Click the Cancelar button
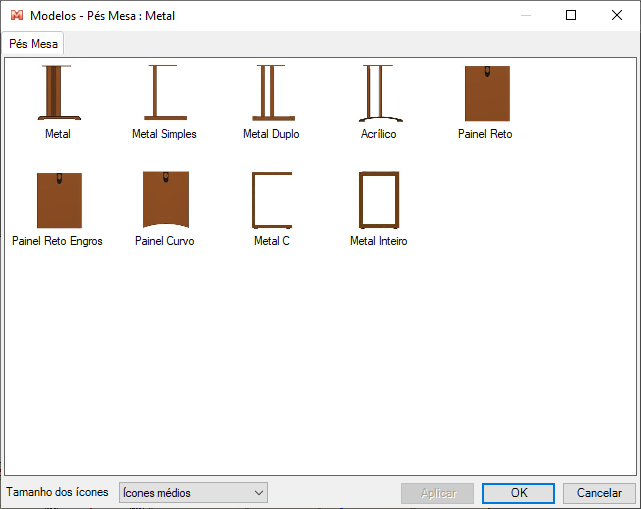This screenshot has height=509, width=641. (x=599, y=493)
